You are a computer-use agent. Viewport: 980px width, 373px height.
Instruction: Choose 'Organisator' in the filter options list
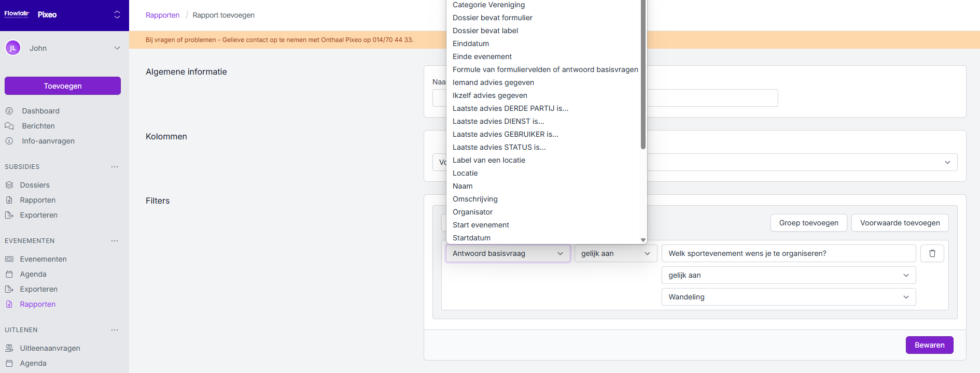tap(472, 212)
